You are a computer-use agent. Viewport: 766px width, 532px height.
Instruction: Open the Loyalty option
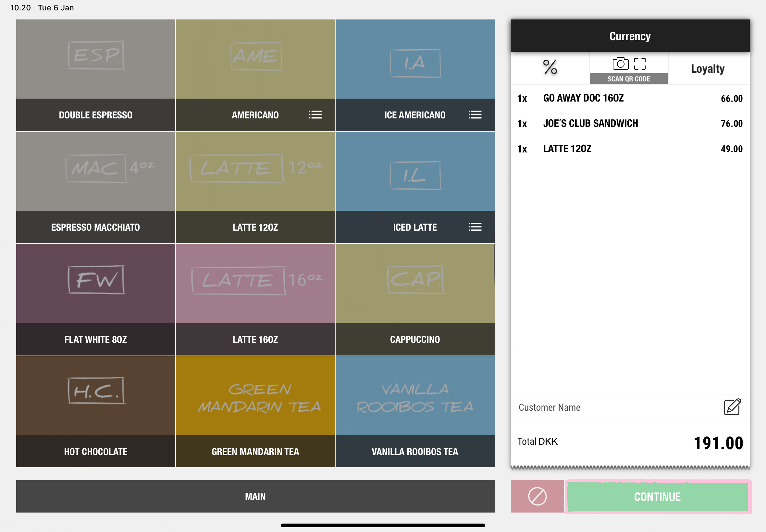708,69
